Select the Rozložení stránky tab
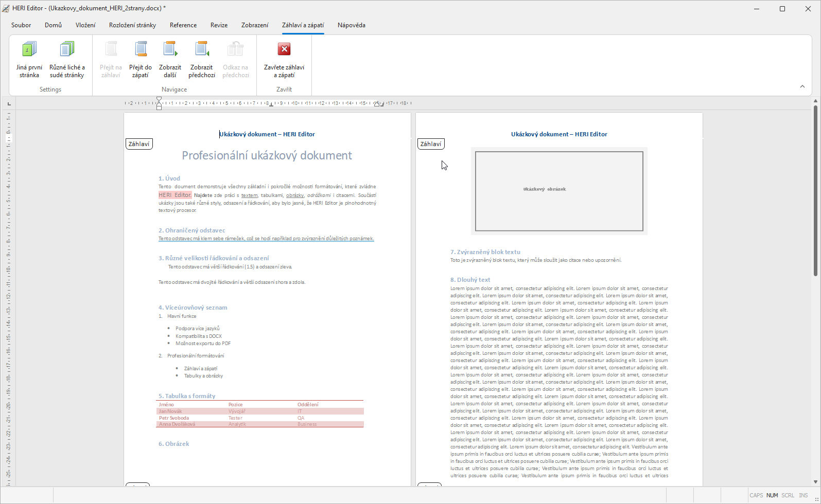 (x=132, y=25)
